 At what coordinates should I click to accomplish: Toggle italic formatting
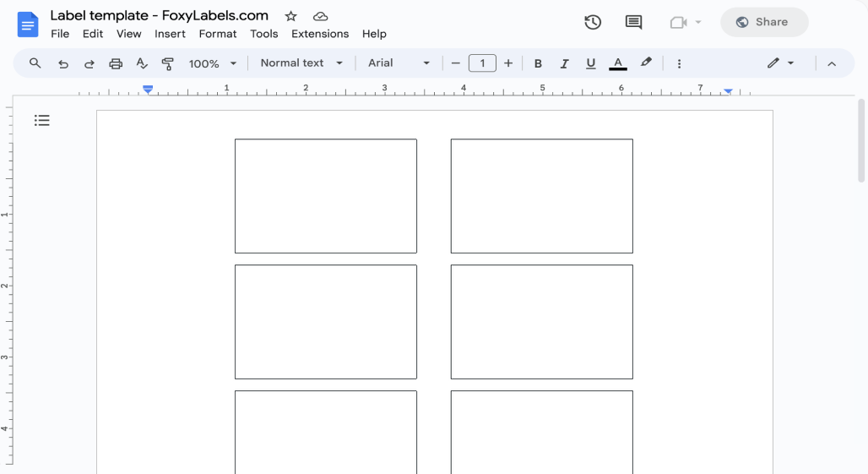[x=564, y=63]
